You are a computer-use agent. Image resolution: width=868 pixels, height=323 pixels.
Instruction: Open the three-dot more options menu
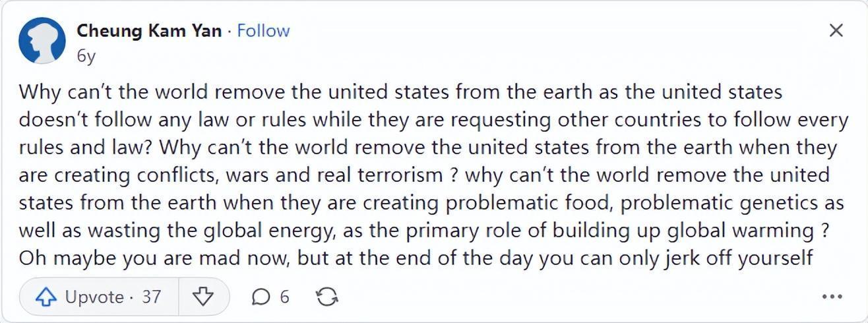832,297
